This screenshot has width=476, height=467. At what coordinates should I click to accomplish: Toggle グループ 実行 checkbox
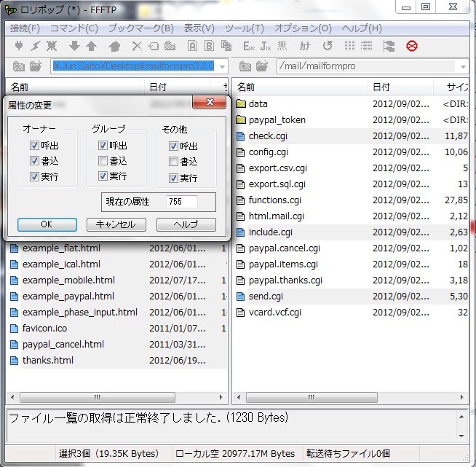coord(103,176)
